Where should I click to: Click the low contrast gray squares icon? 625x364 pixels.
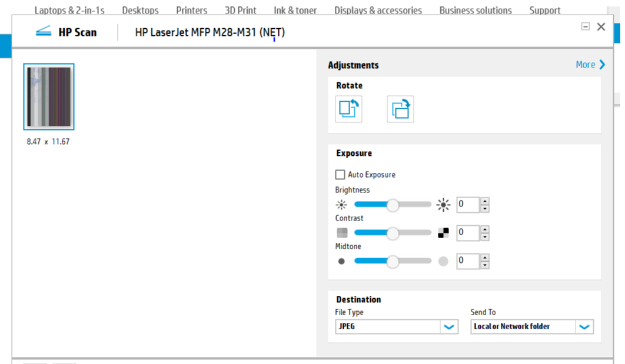tap(342, 233)
